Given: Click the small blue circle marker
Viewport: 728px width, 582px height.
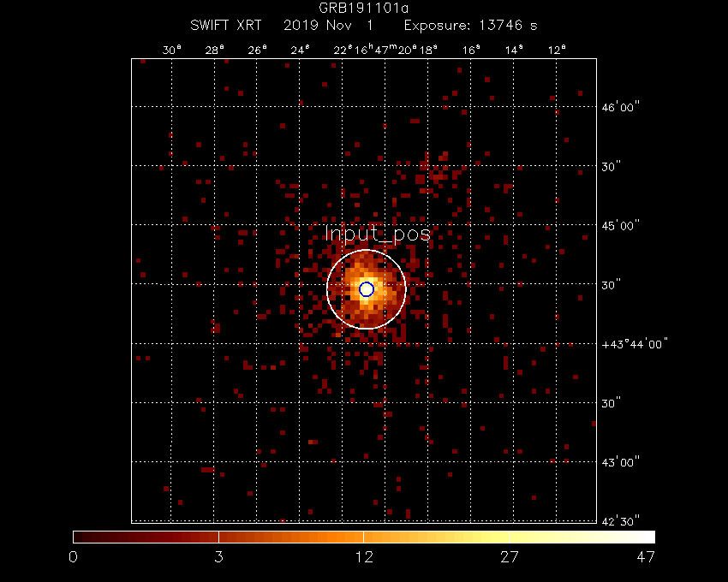Looking at the screenshot, I should click(367, 289).
